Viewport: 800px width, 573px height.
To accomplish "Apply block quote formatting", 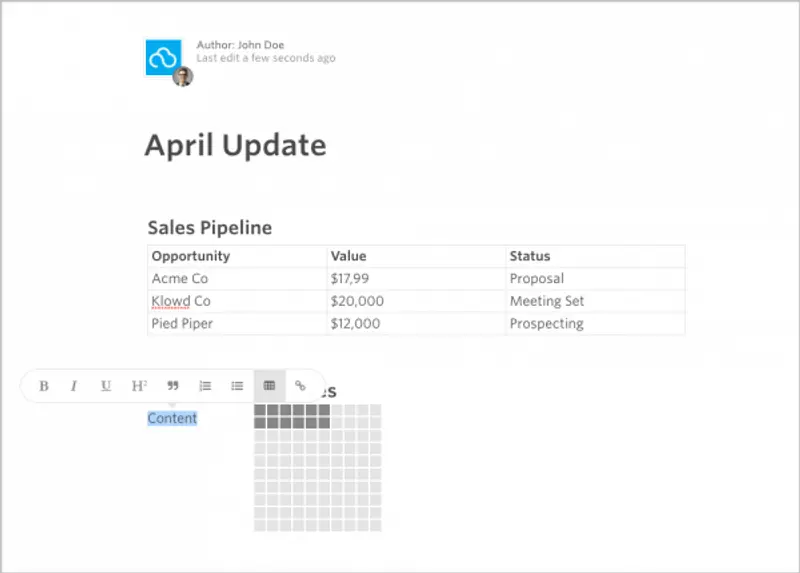I will coord(172,386).
